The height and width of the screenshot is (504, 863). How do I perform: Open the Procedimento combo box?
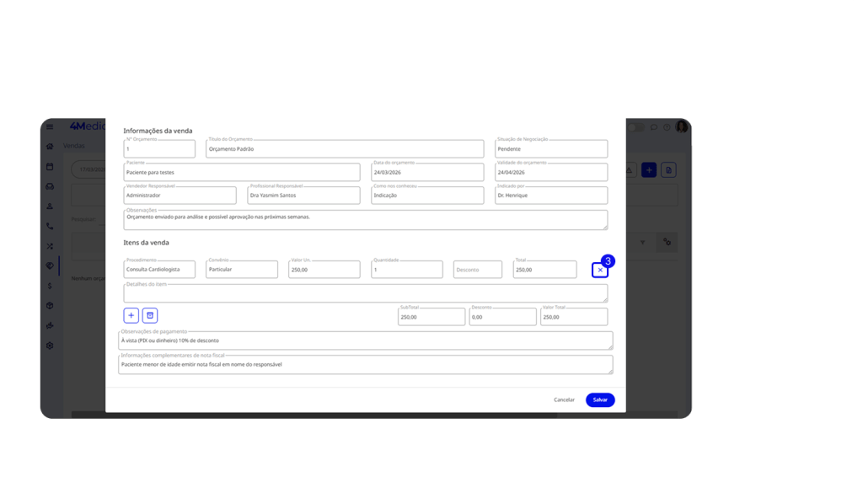[159, 270]
